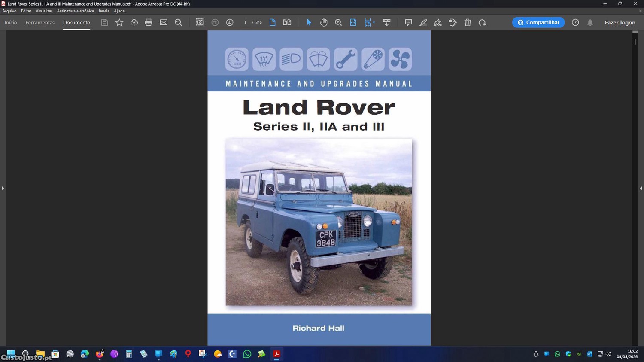The width and height of the screenshot is (644, 362).
Task: Click the page number input field
Action: [x=245, y=22]
